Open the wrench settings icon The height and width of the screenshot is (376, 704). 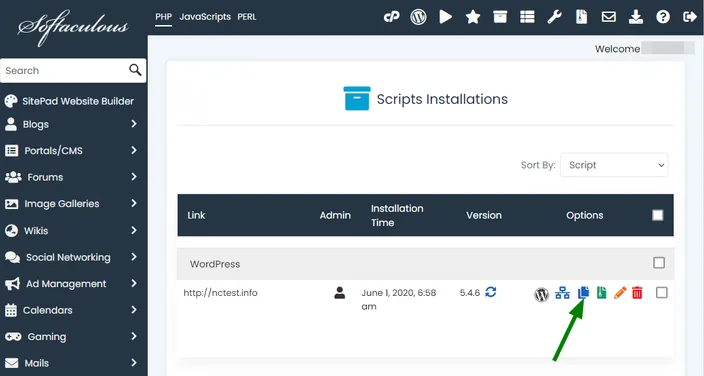click(554, 17)
